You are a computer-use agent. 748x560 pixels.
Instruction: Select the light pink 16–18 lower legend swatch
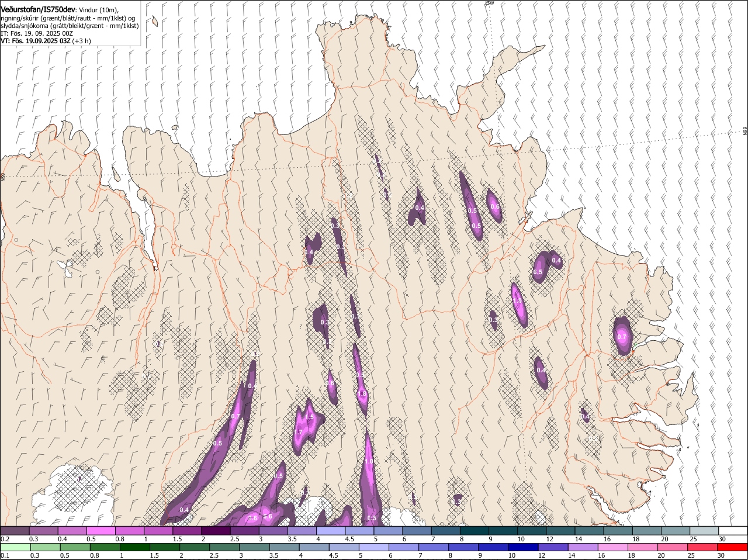click(612, 547)
